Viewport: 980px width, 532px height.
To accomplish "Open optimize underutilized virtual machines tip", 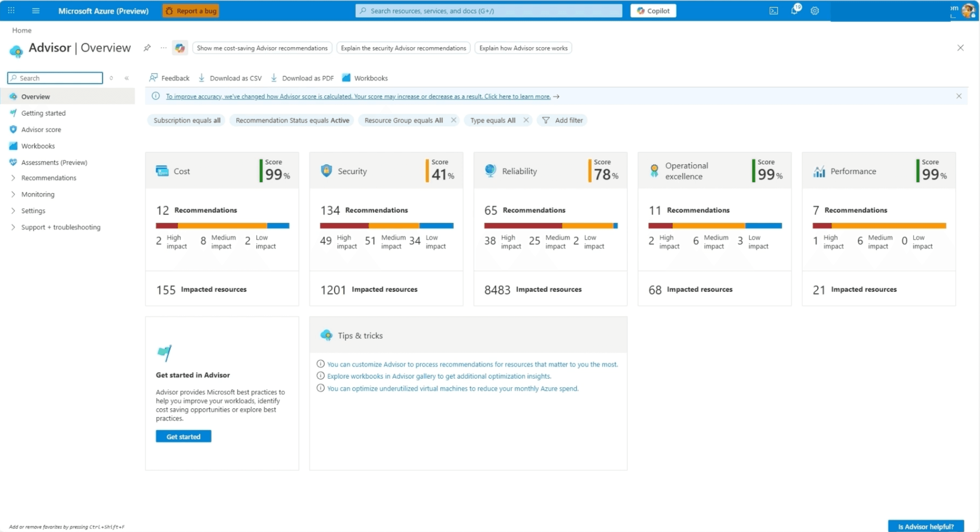I will click(x=453, y=389).
